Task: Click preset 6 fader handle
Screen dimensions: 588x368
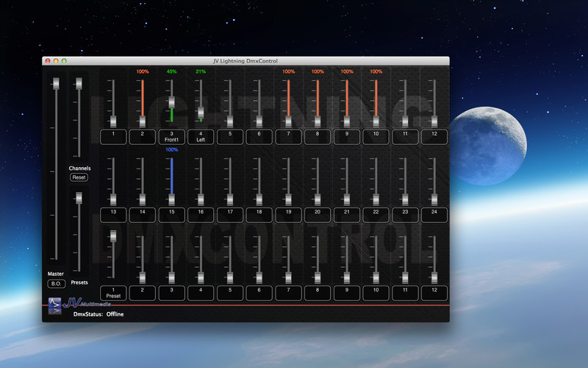Action: (259, 278)
